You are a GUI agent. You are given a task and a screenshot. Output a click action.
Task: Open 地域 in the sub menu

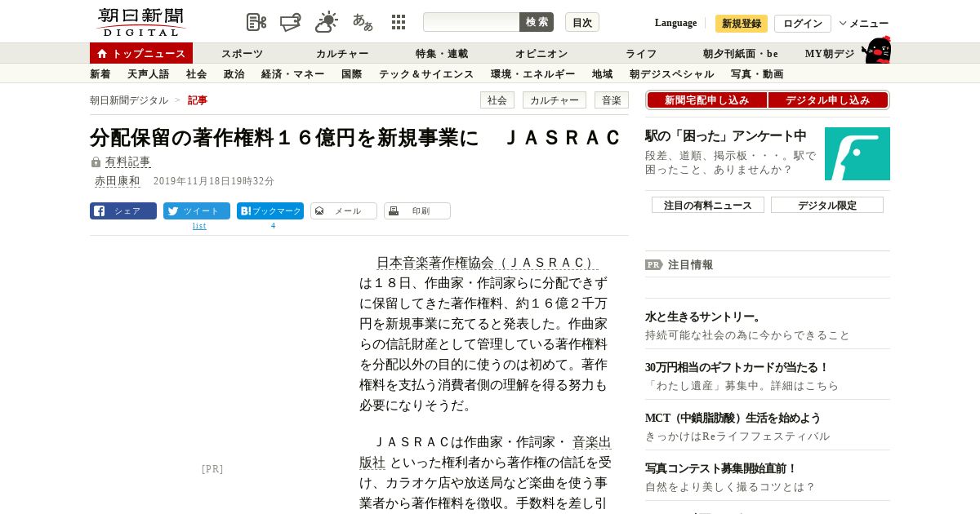click(602, 73)
